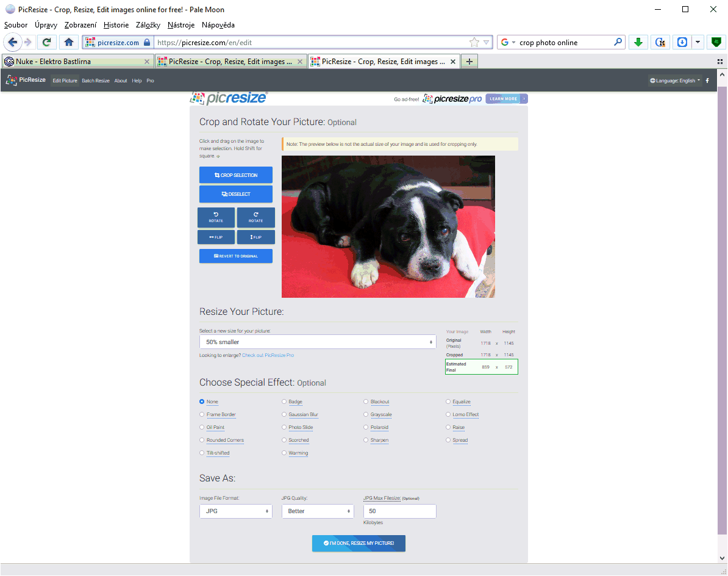
Task: Select the Grayscale effect radio button
Action: pos(366,415)
